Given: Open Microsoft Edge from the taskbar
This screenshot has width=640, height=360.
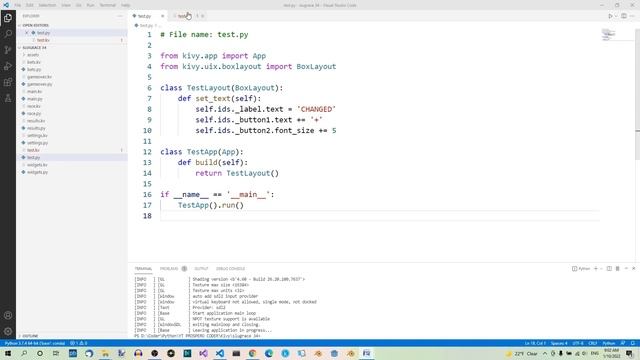Looking at the screenshot, I should 269,353.
